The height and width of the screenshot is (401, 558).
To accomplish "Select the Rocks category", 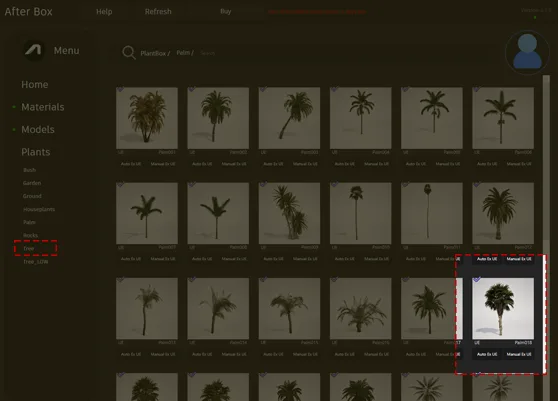I will [30, 235].
